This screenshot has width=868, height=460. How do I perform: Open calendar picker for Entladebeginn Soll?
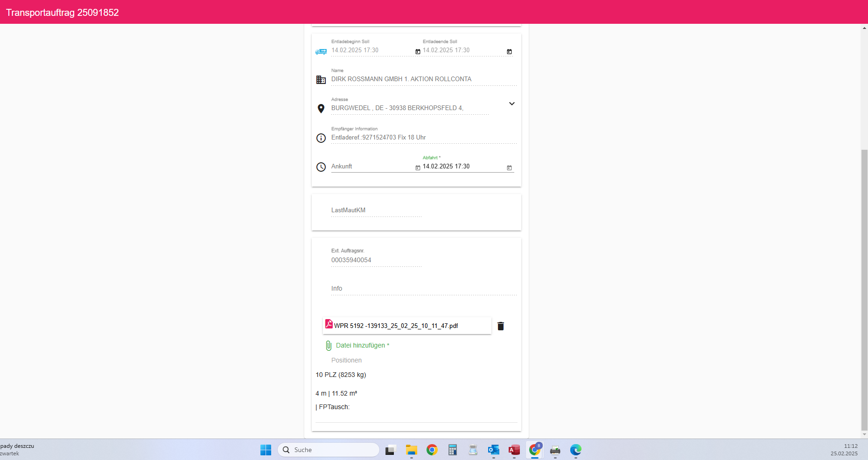[418, 52]
